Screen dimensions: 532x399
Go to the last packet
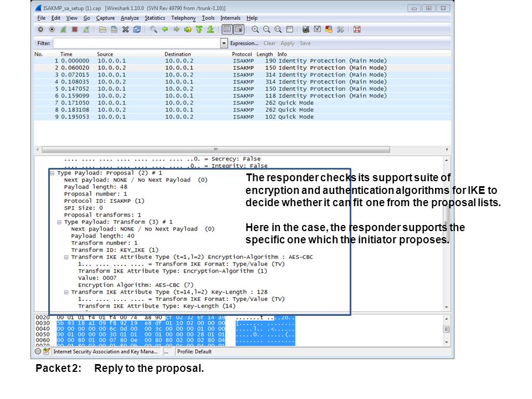click(x=211, y=29)
